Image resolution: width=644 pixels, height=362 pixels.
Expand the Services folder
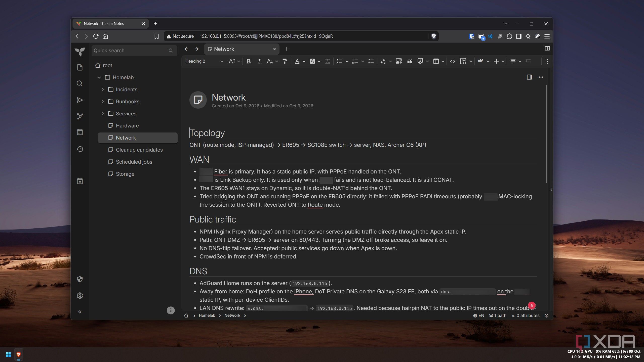pyautogui.click(x=102, y=114)
